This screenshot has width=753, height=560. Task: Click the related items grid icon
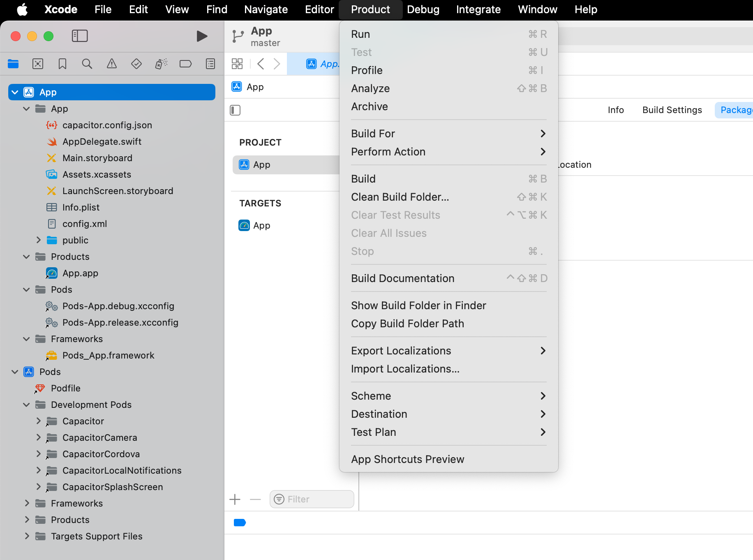[237, 64]
